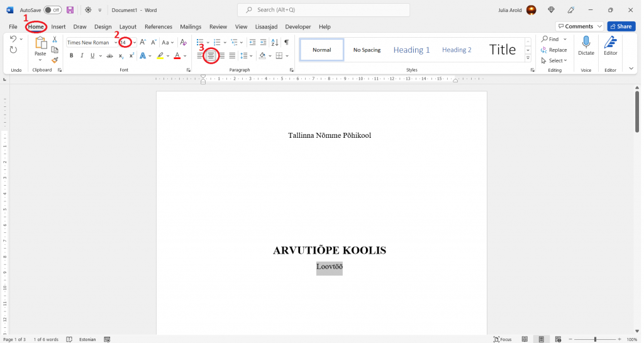
Task: Switch to the Developer tab
Action: 297,26
